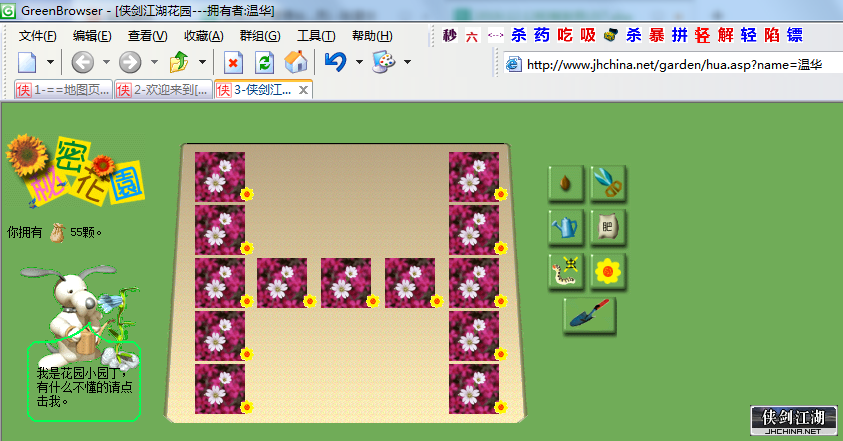Open the undo arrow dropdown
The height and width of the screenshot is (441, 843).
point(359,62)
